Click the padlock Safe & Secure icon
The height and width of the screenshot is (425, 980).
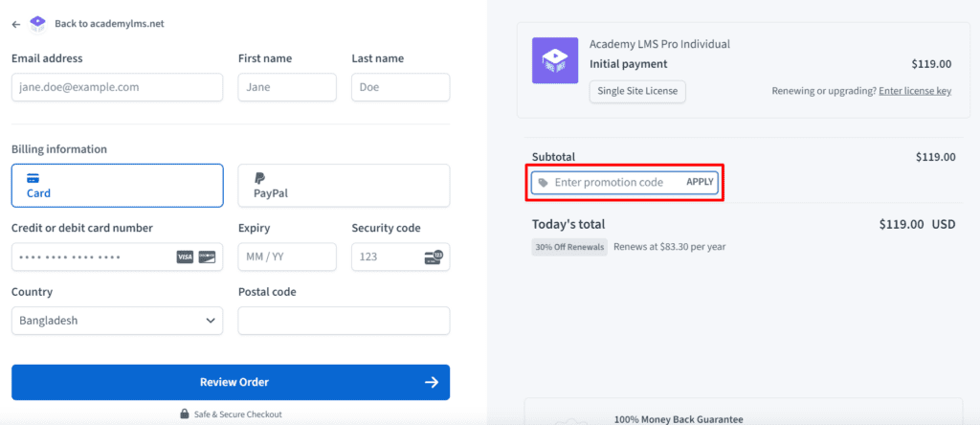184,414
